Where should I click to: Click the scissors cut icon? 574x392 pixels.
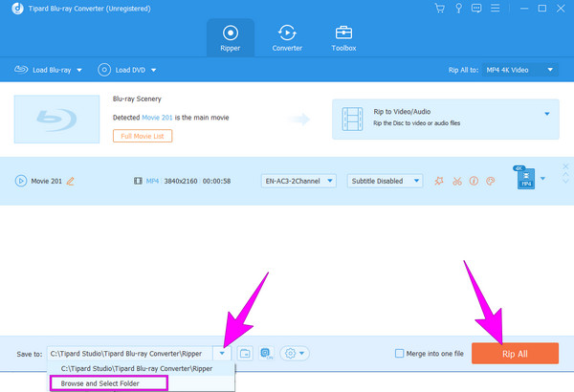tap(457, 181)
